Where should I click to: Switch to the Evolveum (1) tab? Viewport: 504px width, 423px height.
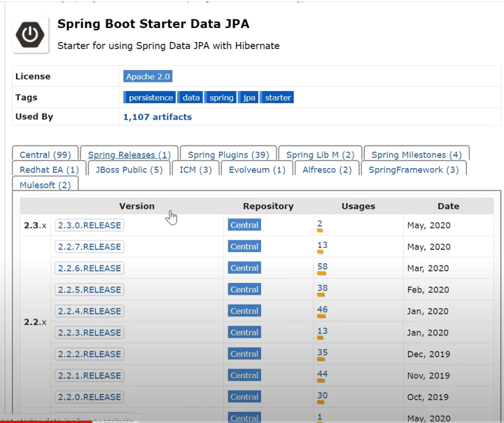(x=257, y=169)
